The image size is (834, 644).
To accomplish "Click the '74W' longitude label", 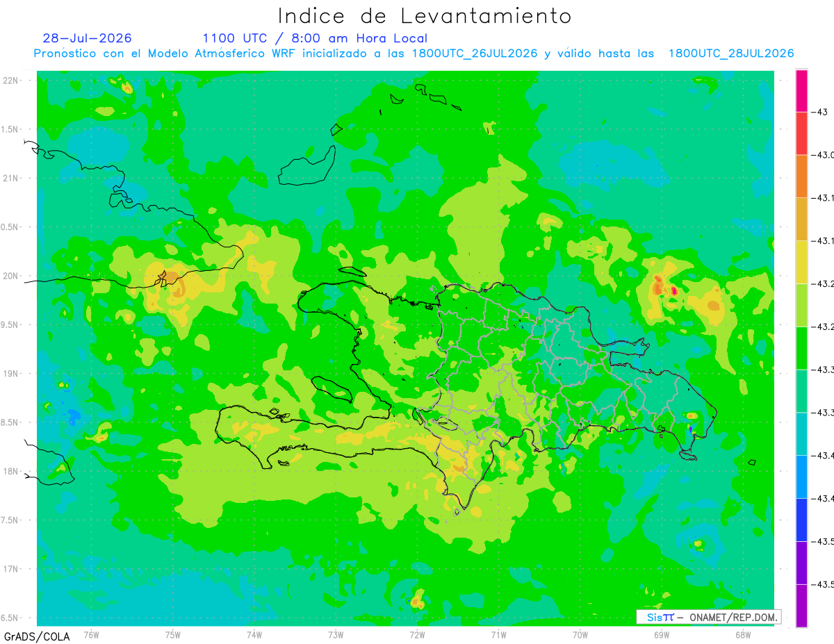I will pyautogui.click(x=254, y=635).
